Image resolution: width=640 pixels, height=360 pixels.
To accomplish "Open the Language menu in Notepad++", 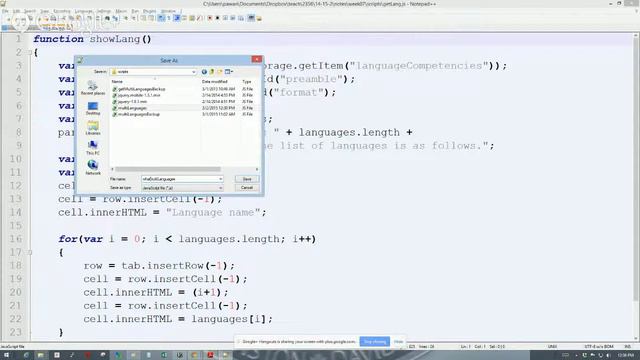I will 83,11.
